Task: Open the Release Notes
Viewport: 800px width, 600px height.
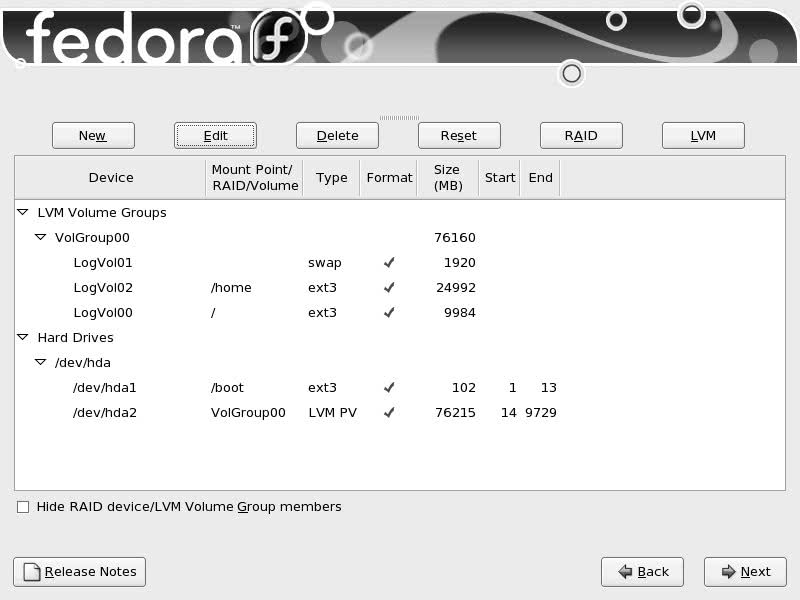Action: 80,572
